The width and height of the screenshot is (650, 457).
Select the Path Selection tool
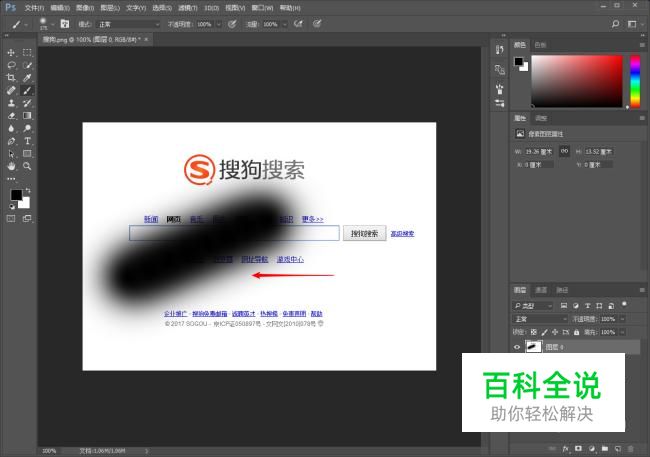click(x=11, y=154)
